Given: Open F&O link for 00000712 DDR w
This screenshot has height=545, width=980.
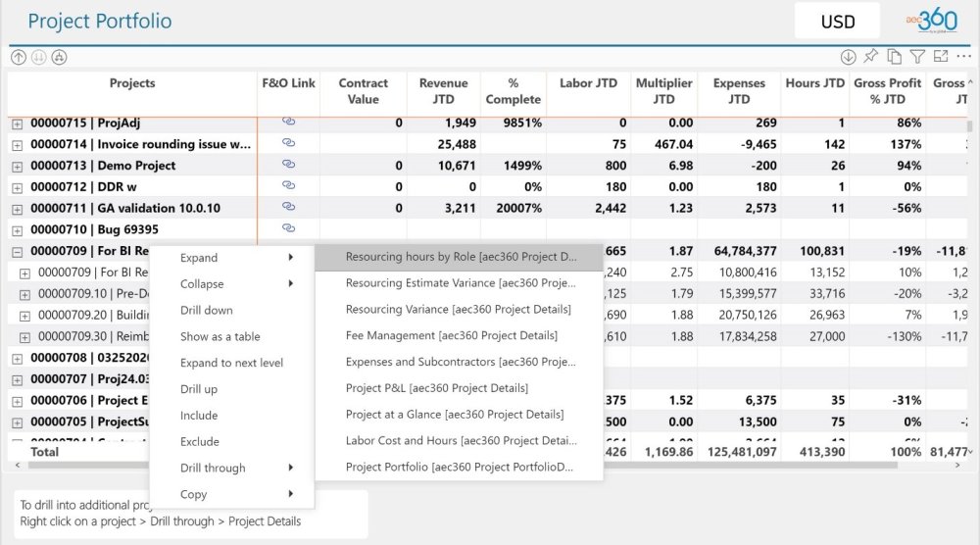Looking at the screenshot, I should point(288,185).
